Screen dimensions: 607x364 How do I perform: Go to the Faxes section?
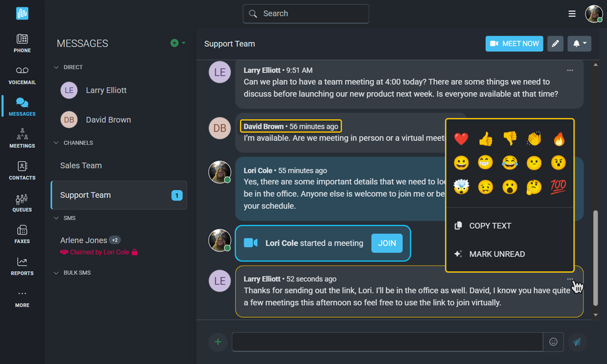(22, 234)
